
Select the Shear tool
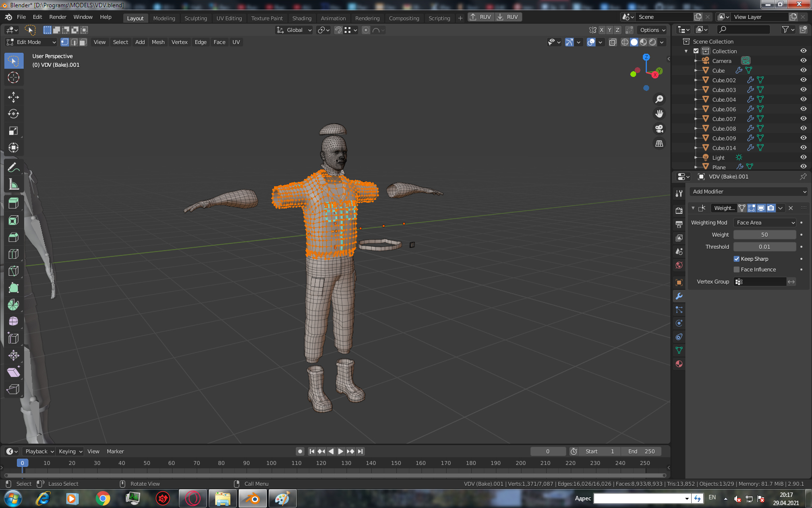coord(14,373)
